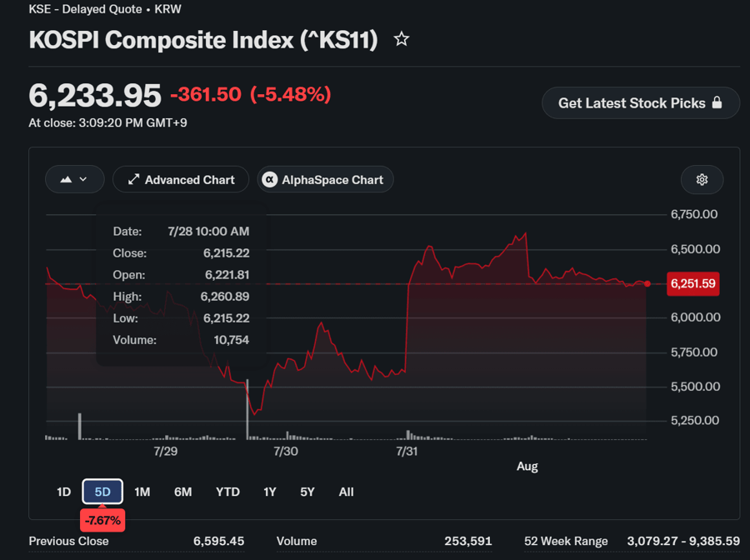The image size is (750, 560).
Task: Click the 6,251.59 current price marker
Action: click(692, 283)
